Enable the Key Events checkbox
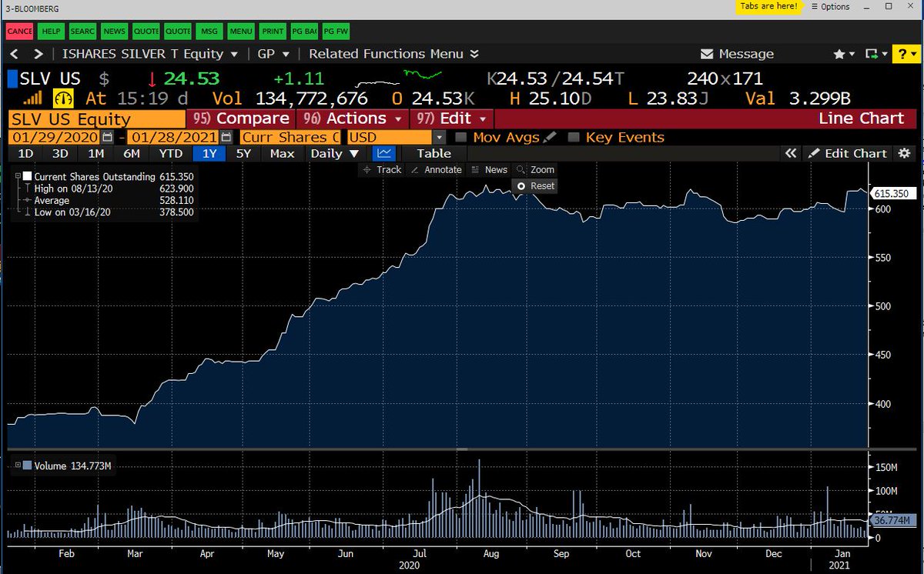Image resolution: width=924 pixels, height=574 pixels. pos(573,137)
